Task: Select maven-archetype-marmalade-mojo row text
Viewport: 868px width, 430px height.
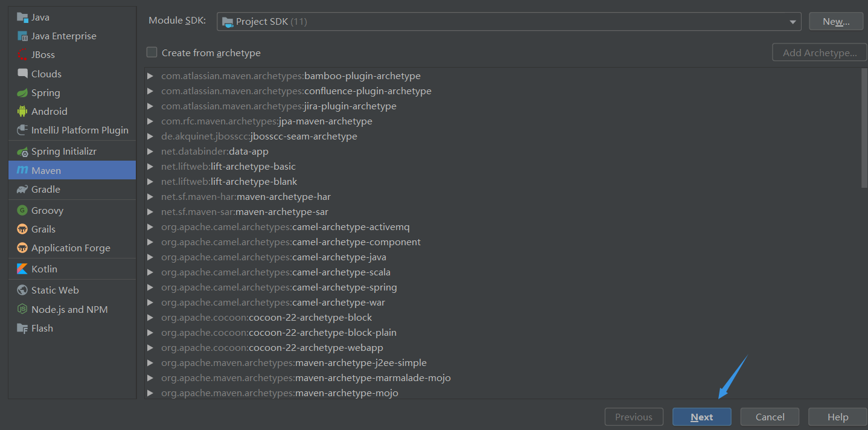Action: 306,378
